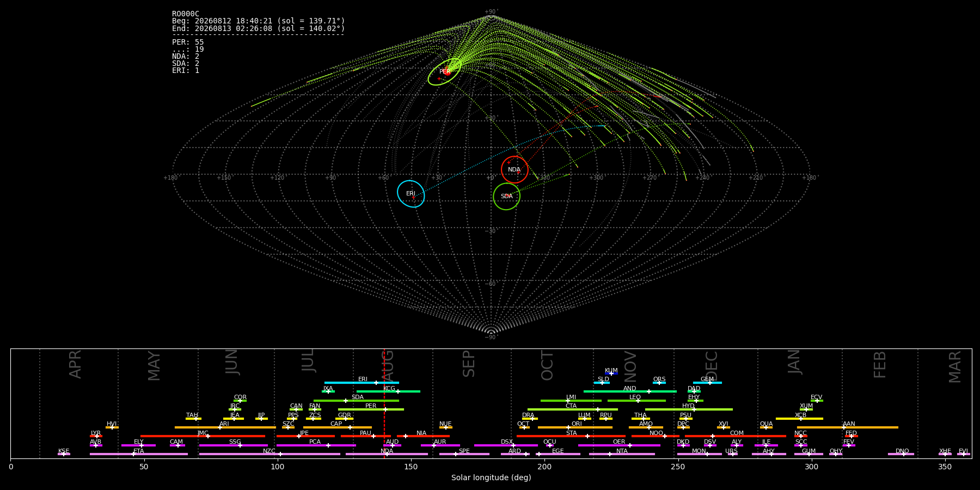The height and width of the screenshot is (490, 980).
Task: Select the Beg: 20260812 timestamp line
Action: tap(259, 21)
